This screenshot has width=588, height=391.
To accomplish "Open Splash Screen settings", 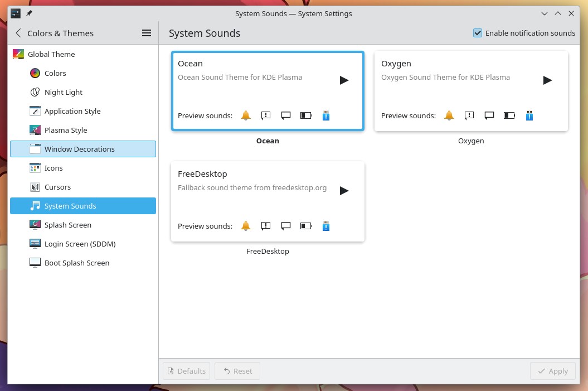I will pos(83,225).
